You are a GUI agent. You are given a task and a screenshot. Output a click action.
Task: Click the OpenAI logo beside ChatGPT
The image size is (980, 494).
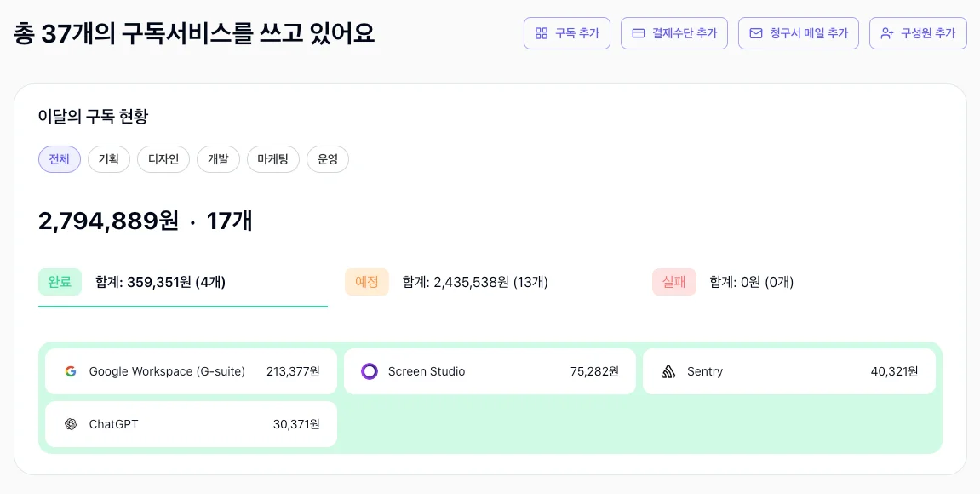click(x=71, y=424)
